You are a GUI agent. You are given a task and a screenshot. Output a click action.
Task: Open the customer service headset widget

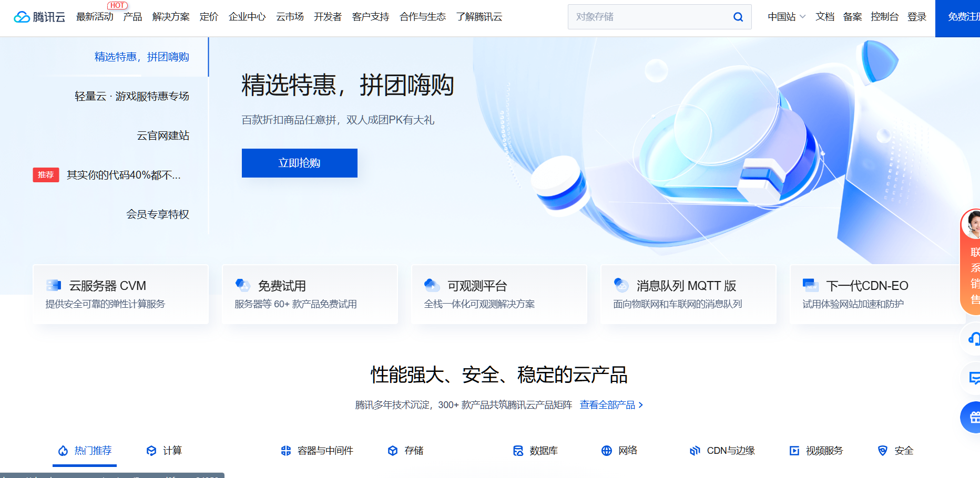coord(972,339)
